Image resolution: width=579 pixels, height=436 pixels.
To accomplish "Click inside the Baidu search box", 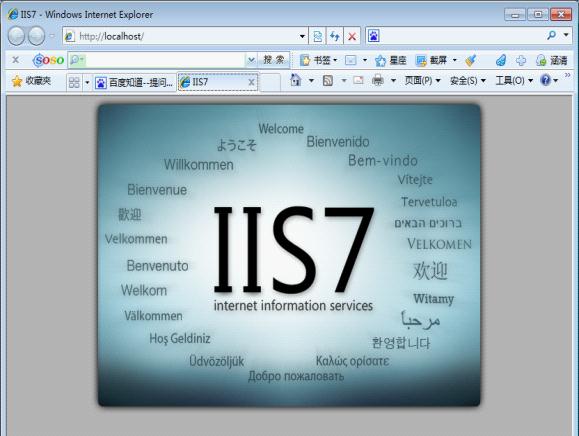I will (462, 36).
